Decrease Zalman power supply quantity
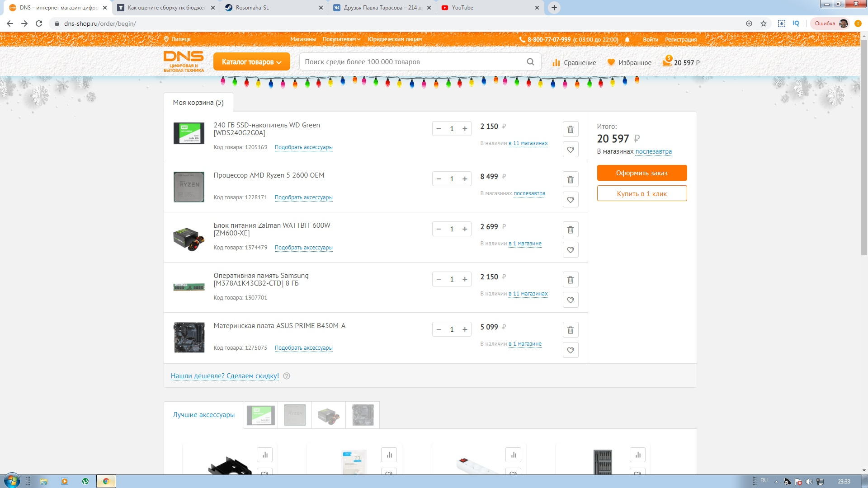The width and height of the screenshot is (868, 488). click(439, 229)
